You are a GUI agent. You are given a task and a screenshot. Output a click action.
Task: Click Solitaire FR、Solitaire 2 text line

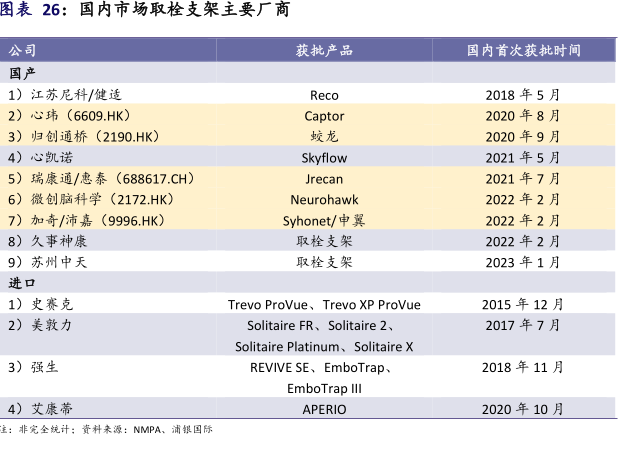point(321,325)
